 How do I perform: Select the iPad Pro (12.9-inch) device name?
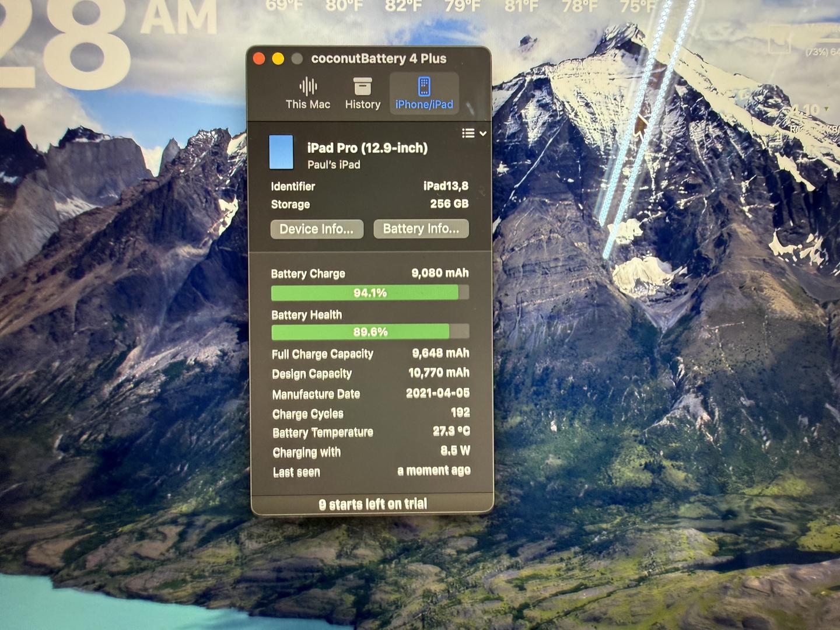(x=367, y=148)
